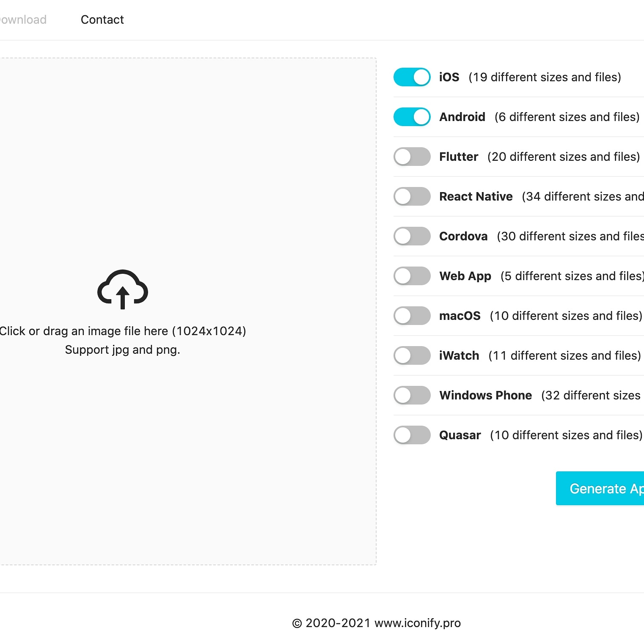The image size is (644, 644).
Task: Click the 'Support jpg and png.' text
Action: coord(123,350)
